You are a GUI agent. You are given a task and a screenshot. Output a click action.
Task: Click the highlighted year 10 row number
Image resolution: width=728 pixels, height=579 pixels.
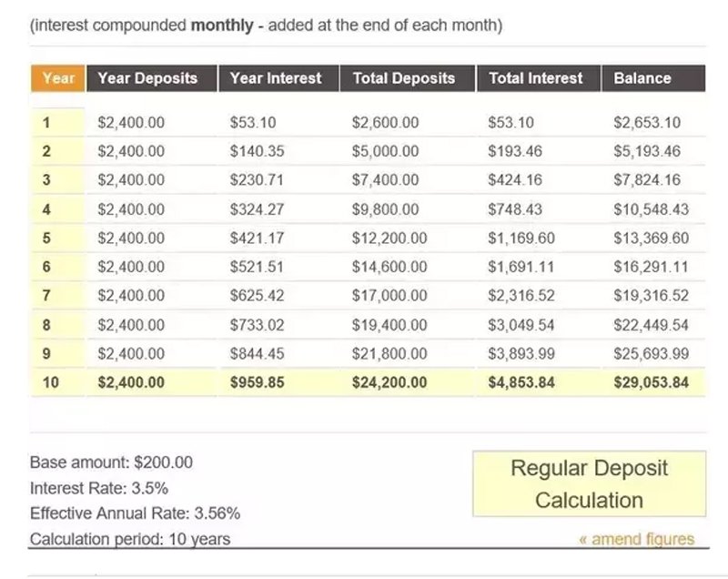[51, 382]
